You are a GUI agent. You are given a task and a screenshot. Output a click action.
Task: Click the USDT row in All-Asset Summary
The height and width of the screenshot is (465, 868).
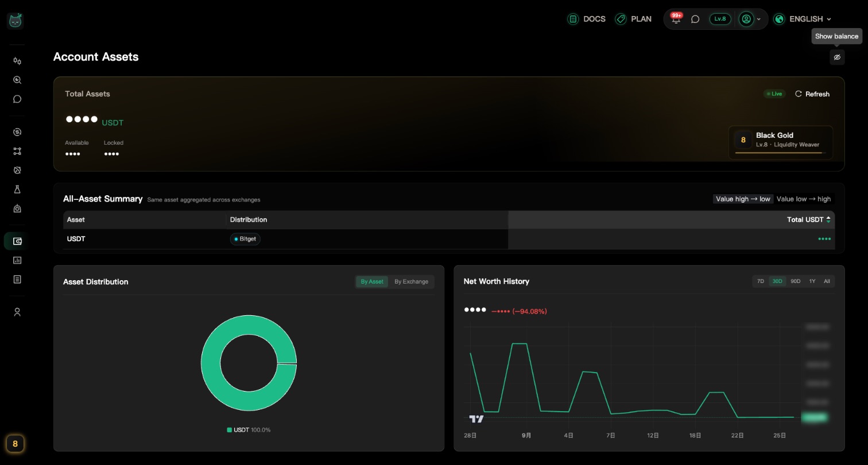click(449, 239)
